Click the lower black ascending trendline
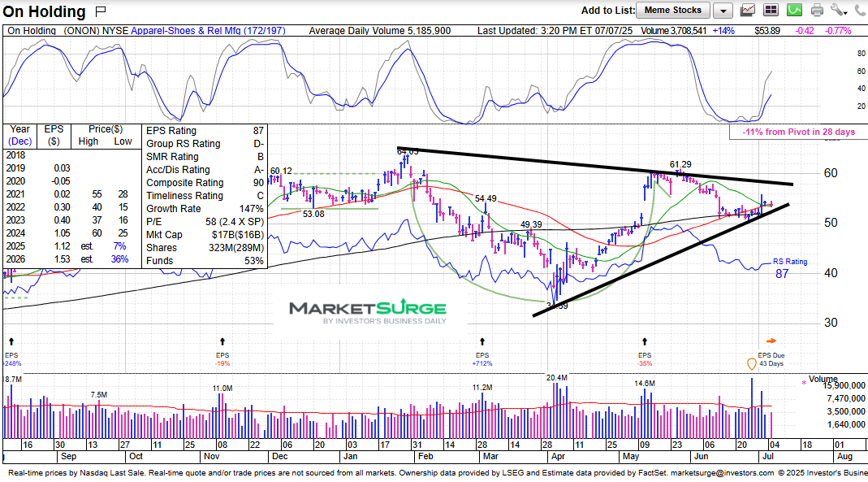Screen dimensions: 868x482 coord(660,259)
